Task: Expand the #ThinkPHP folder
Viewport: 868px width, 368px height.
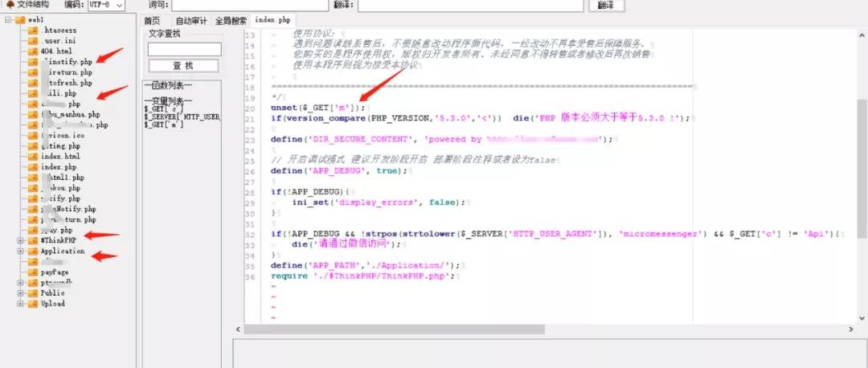Action: pyautogui.click(x=20, y=241)
